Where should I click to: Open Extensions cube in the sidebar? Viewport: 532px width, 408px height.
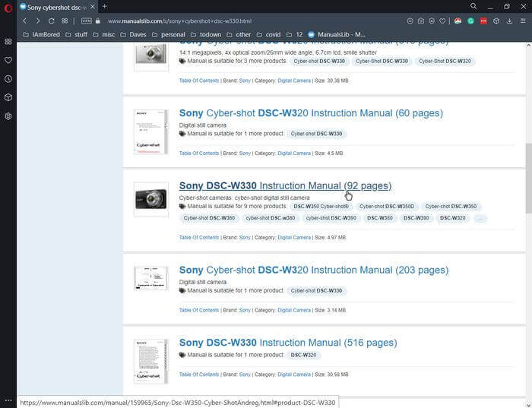(x=8, y=97)
